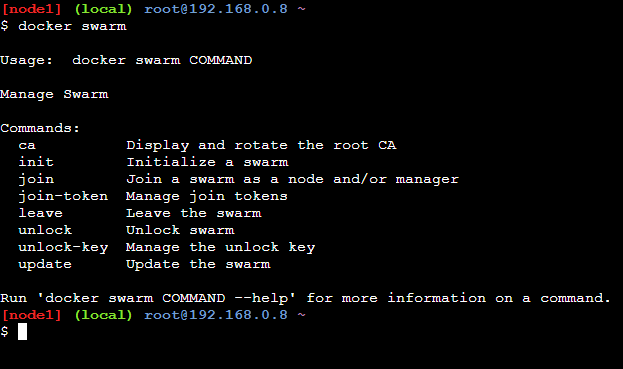This screenshot has width=623, height=369.
Task: Click the 'Commands:' heading
Action: pyautogui.click(x=40, y=128)
